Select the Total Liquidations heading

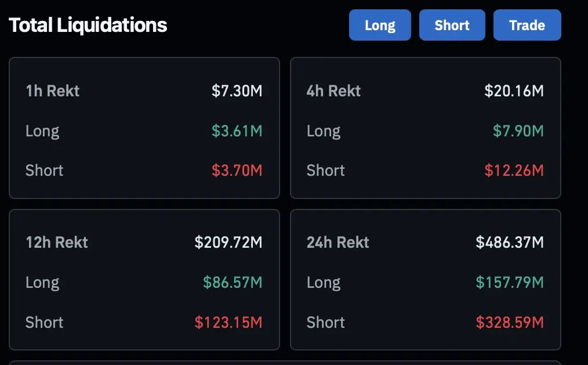coord(88,25)
